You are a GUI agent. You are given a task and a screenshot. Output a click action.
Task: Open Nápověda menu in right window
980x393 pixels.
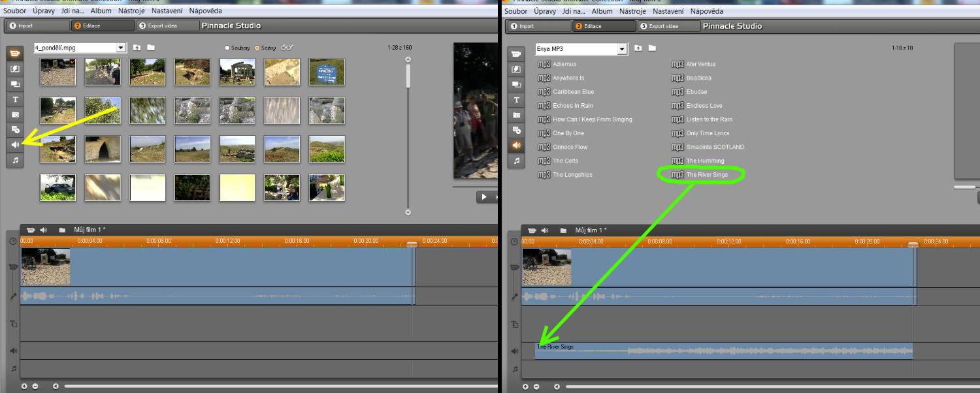(x=707, y=11)
